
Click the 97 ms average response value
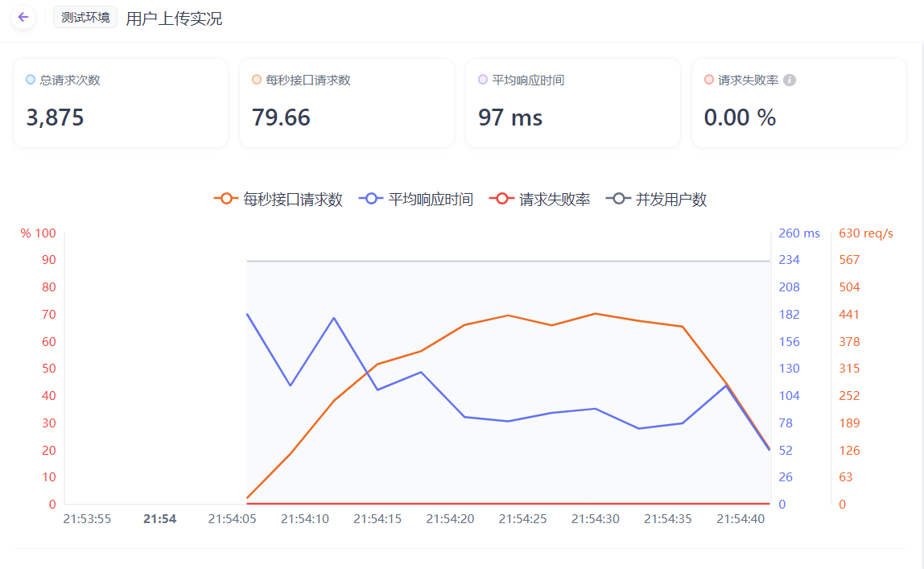[510, 118]
